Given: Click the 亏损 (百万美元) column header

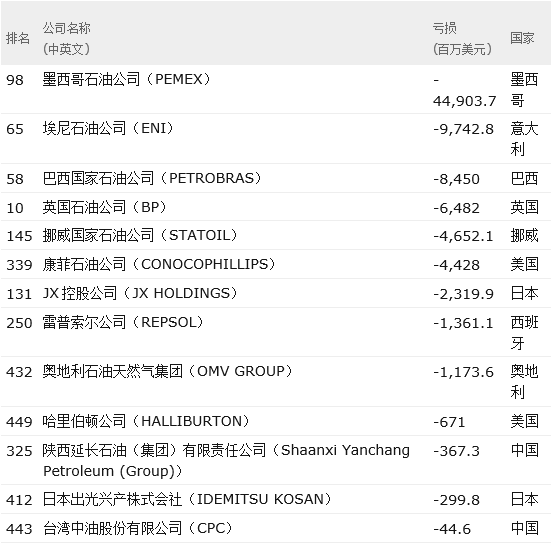Looking at the screenshot, I should (462, 38).
